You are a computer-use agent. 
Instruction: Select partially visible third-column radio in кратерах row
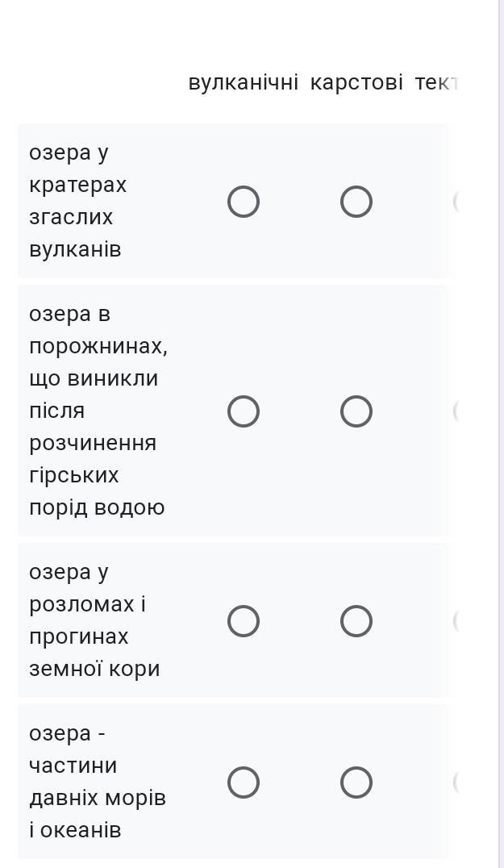(456, 202)
